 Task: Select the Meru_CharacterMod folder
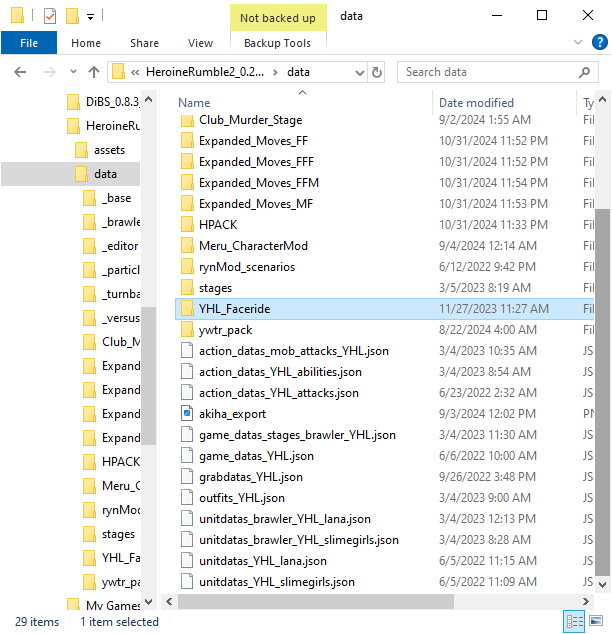pos(253,246)
